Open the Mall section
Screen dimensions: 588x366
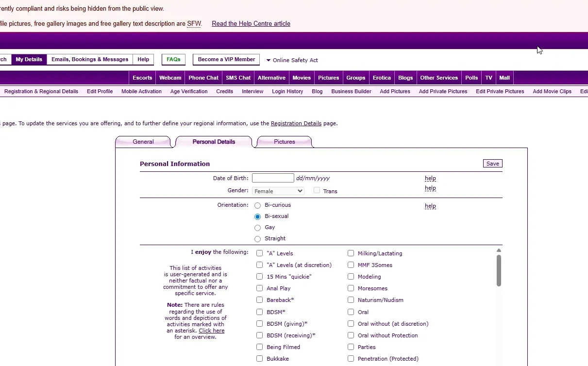click(504, 78)
